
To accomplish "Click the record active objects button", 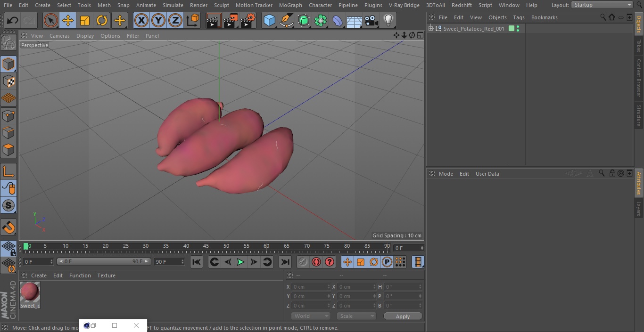I will (303, 262).
